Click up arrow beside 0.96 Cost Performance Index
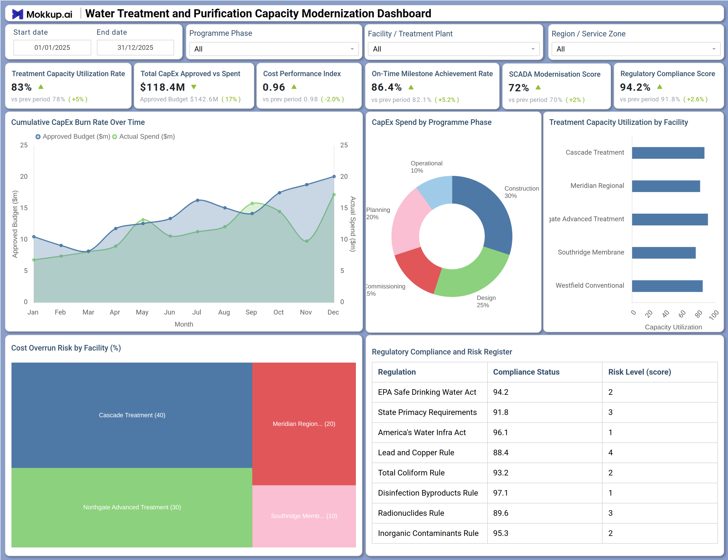This screenshot has height=560, width=728. click(x=294, y=87)
